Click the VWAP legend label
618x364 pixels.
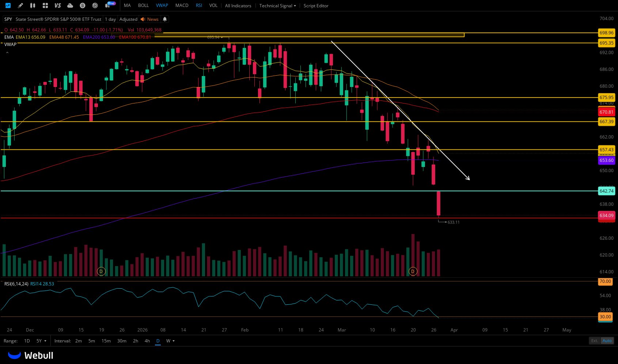point(10,44)
